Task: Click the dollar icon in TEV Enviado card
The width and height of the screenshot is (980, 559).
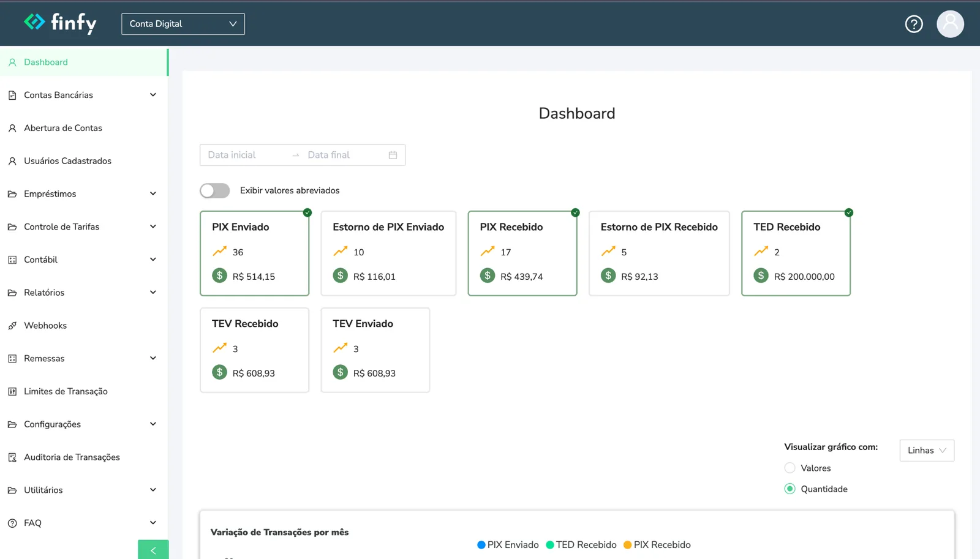Action: [341, 372]
